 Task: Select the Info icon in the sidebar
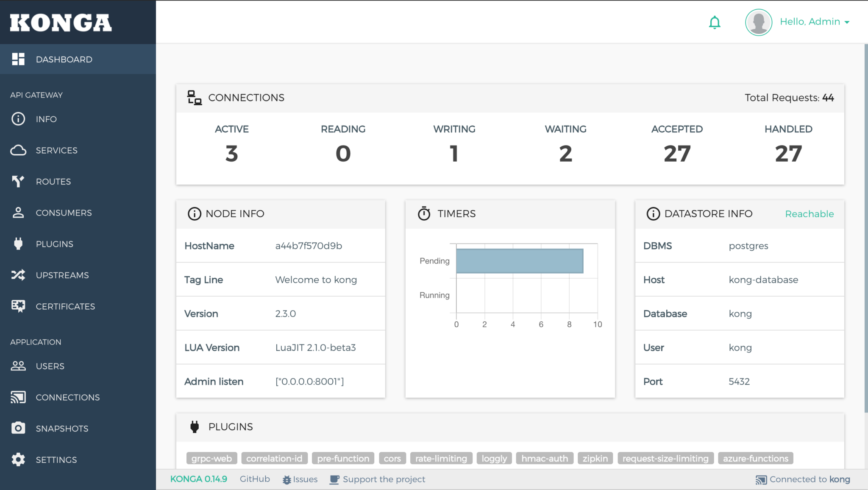coord(18,119)
